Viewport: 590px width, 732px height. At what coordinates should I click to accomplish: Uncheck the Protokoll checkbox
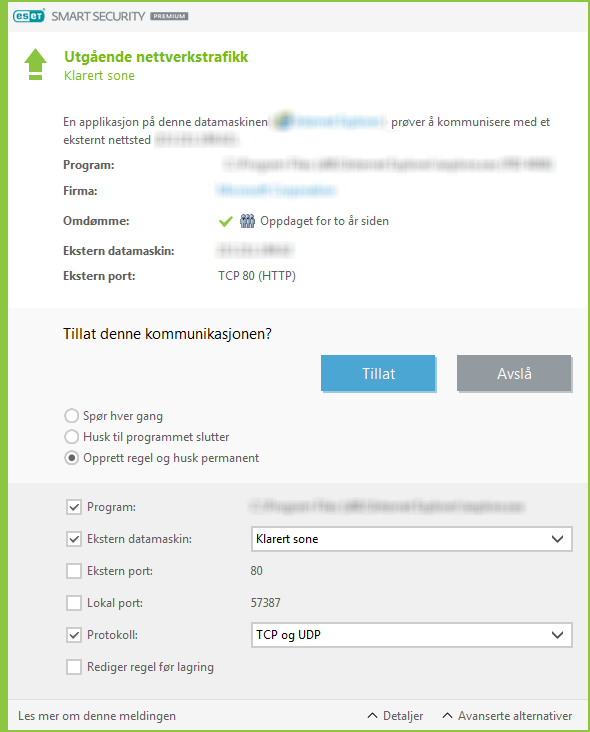(74, 635)
